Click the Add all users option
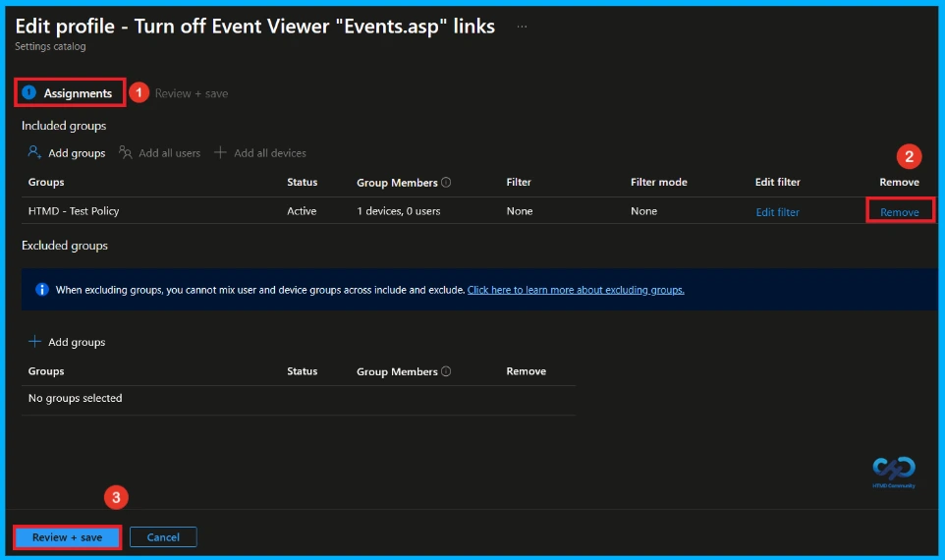 tap(159, 152)
